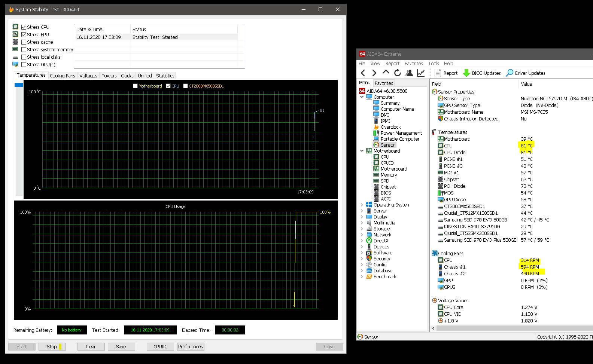Click the Refresh icon in AIDA64 toolbar
This screenshot has width=593, height=364.
[x=398, y=73]
